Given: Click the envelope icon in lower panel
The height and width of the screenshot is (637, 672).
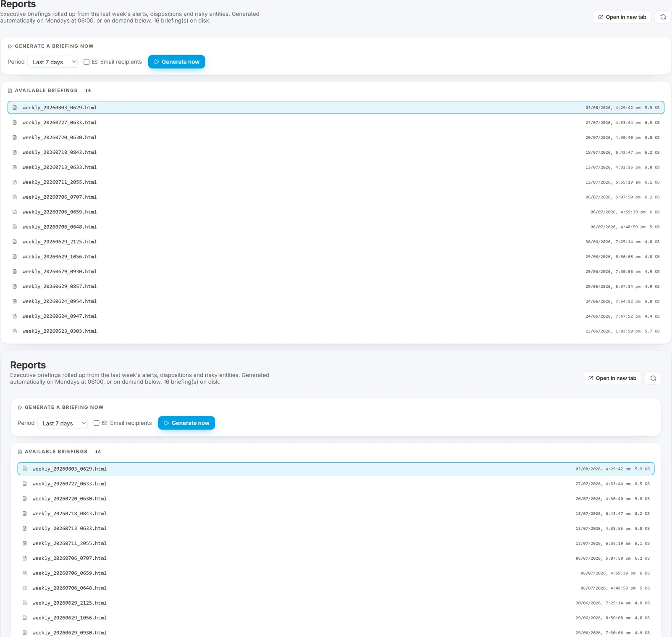Looking at the screenshot, I should click(105, 423).
